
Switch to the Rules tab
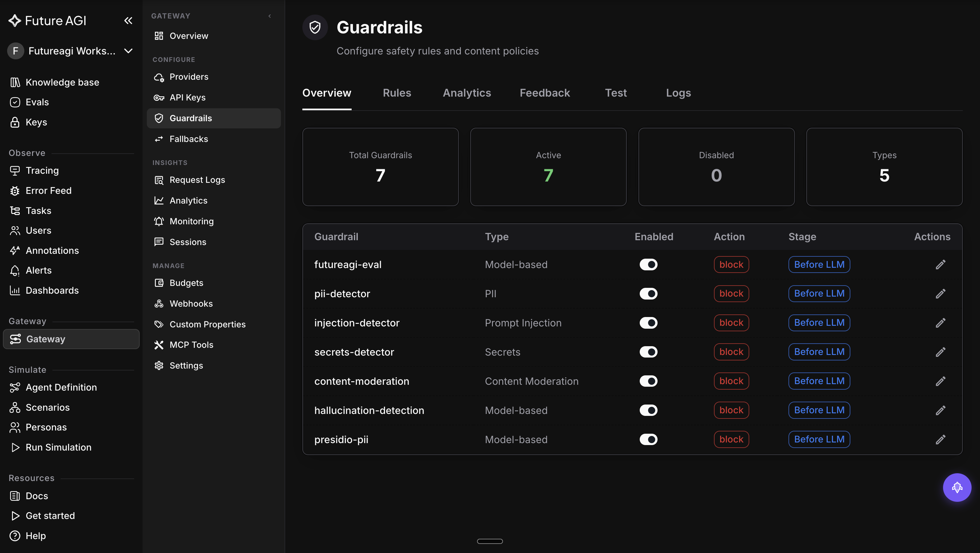(x=397, y=93)
